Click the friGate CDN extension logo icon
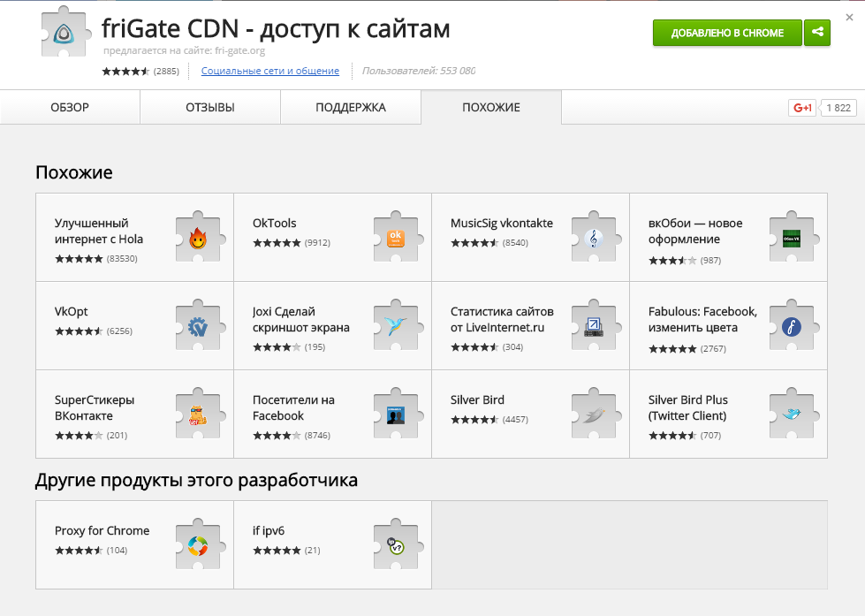The image size is (865, 616). pyautogui.click(x=64, y=34)
